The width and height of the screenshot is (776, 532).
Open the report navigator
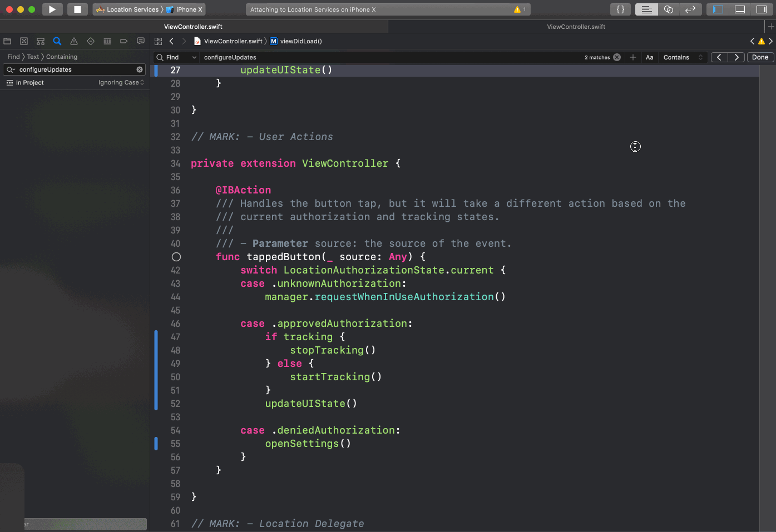(141, 41)
